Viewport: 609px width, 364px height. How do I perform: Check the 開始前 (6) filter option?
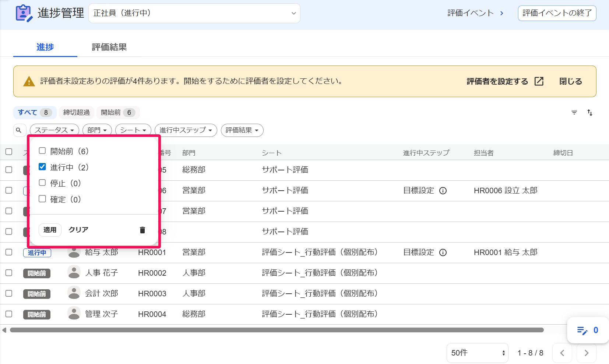tap(42, 151)
